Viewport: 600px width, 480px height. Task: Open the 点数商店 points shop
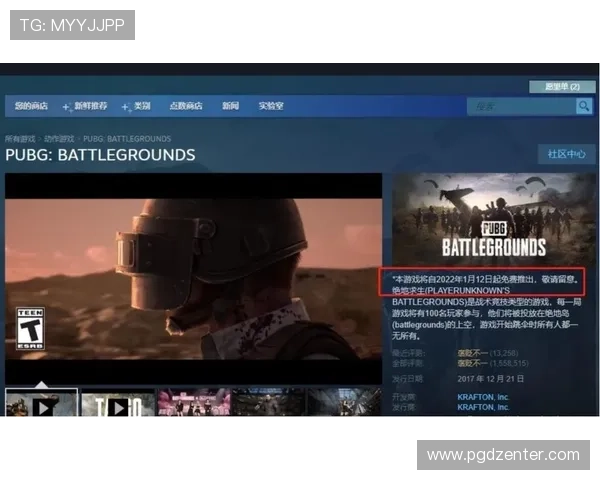click(186, 106)
